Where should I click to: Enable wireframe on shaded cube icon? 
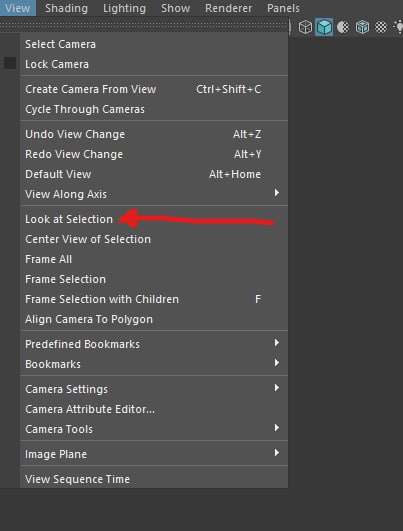click(362, 27)
